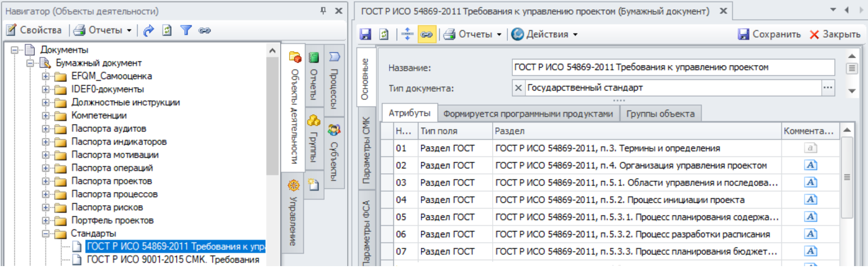The width and height of the screenshot is (868, 271).
Task: Pin the Navigator panel
Action: point(323,10)
